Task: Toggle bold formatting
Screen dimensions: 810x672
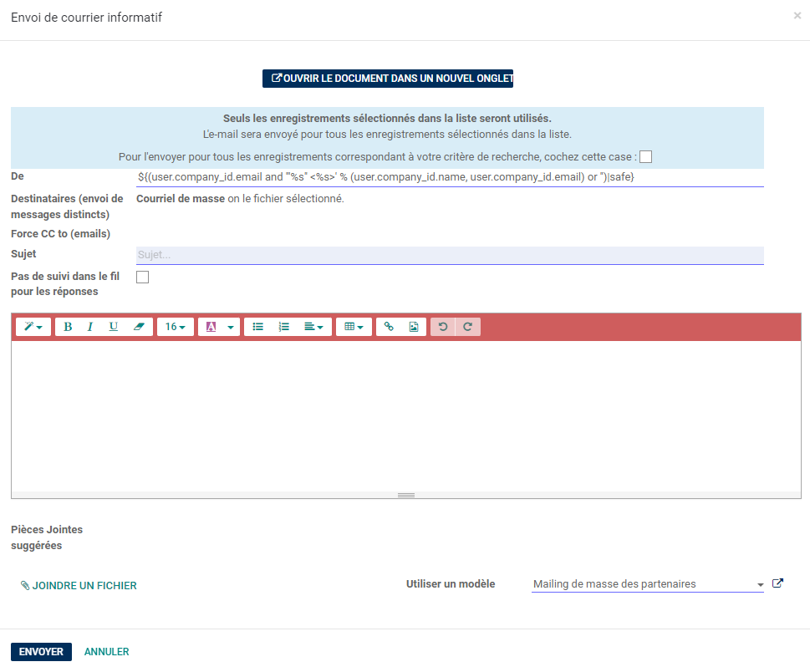Action: click(x=67, y=327)
